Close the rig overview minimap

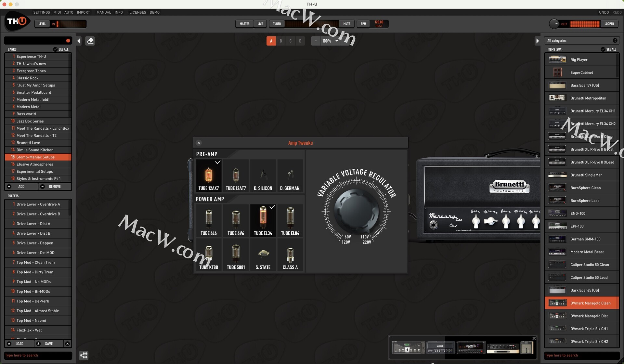tap(534, 338)
